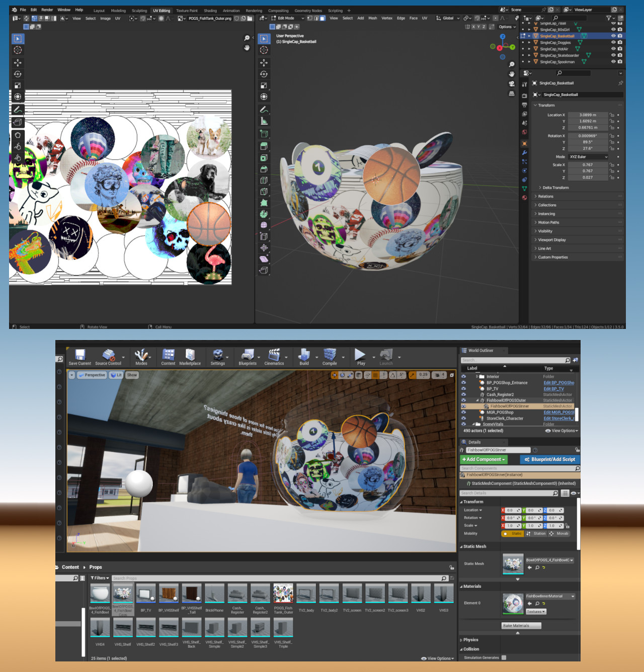Click the Bake Materials button
Image resolution: width=644 pixels, height=672 pixels.
521,626
